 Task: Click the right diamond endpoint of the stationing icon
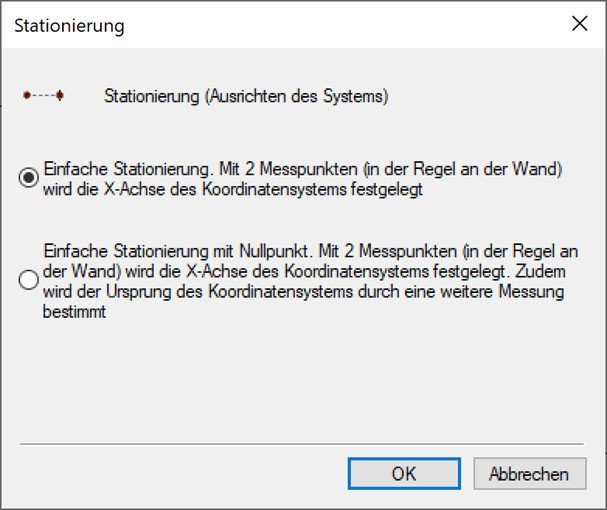(60, 96)
